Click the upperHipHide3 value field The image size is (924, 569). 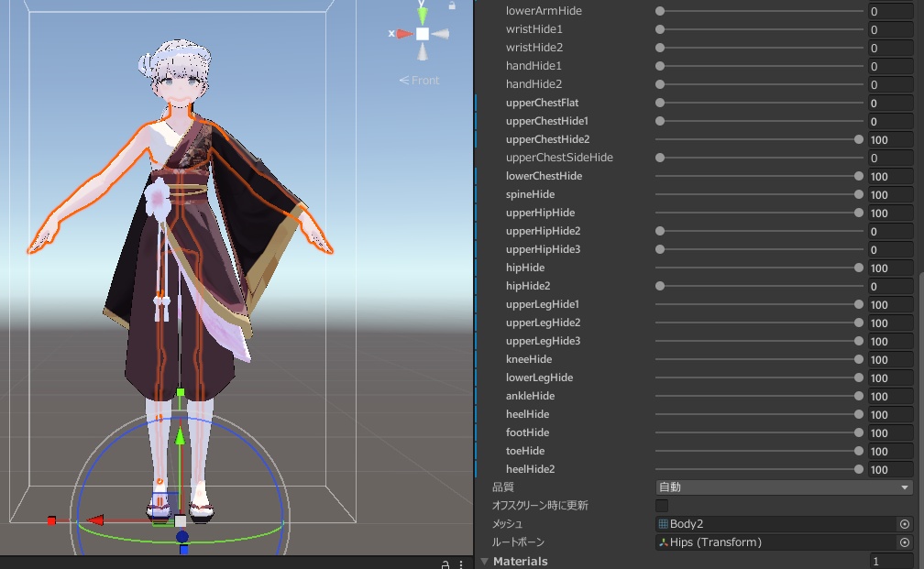click(x=891, y=249)
